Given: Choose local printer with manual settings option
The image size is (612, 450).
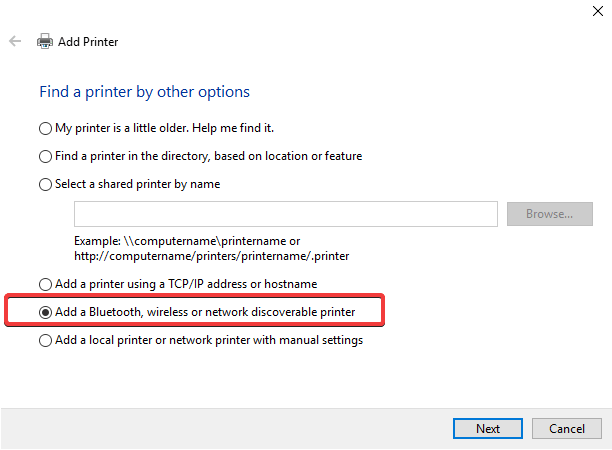Looking at the screenshot, I should pos(45,340).
